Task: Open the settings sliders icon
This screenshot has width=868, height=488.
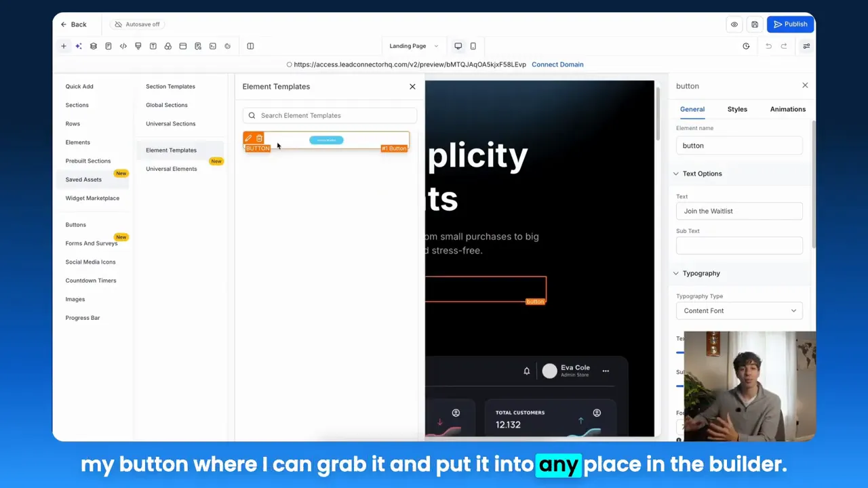Action: [x=806, y=46]
